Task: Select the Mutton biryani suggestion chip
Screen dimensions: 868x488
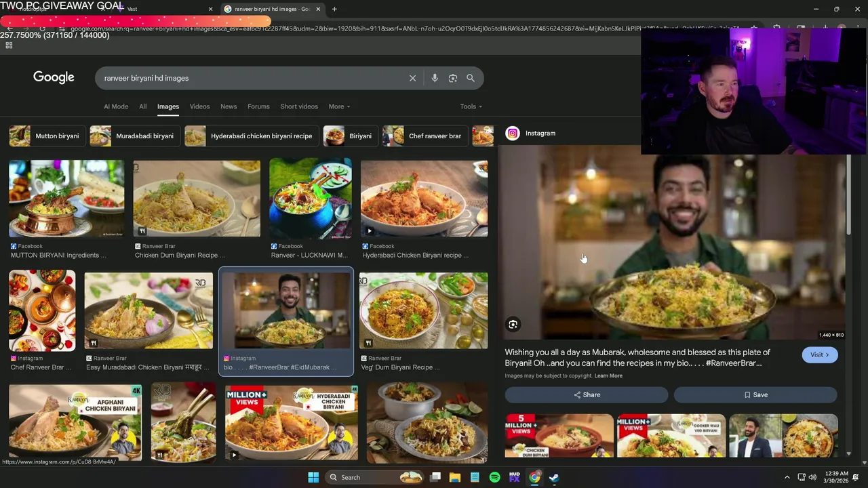Action: 47,136
